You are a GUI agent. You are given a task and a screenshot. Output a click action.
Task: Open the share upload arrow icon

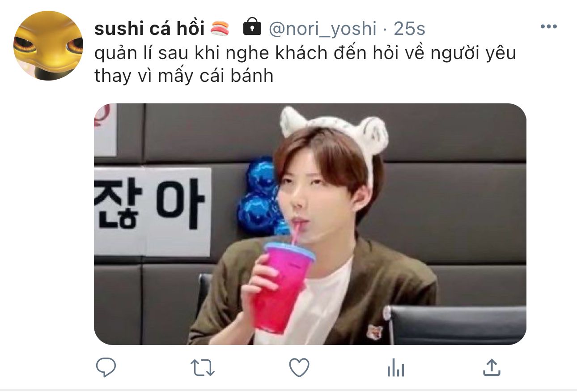tap(492, 367)
